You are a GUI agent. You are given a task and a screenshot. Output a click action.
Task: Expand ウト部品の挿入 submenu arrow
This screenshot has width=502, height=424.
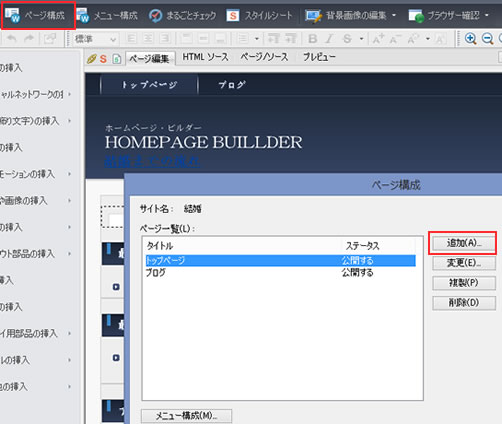[69, 254]
